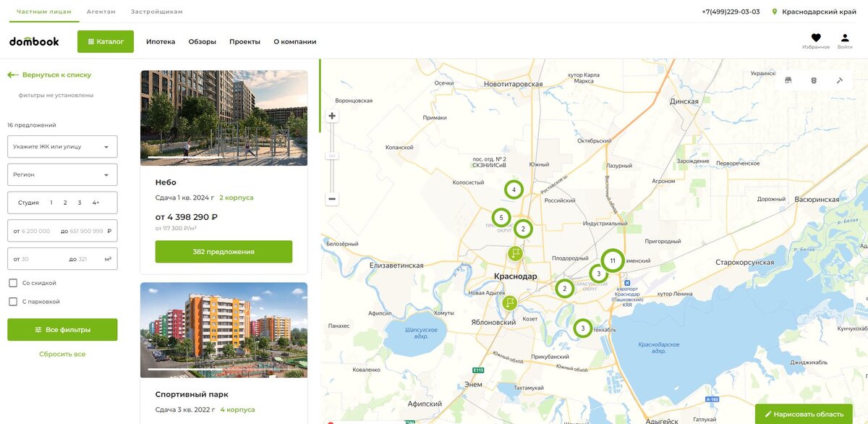Click Сбросить все link
The height and width of the screenshot is (424, 868).
[x=62, y=354]
